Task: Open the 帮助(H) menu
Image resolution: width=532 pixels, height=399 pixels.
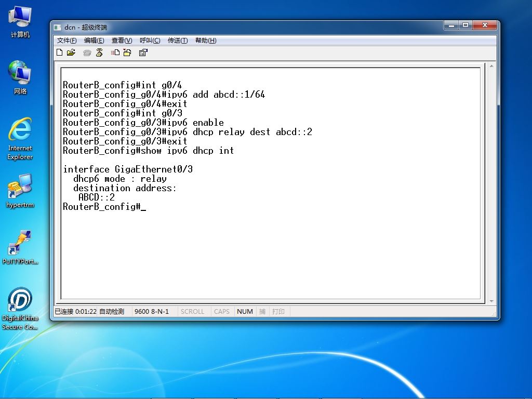Action: coord(206,41)
